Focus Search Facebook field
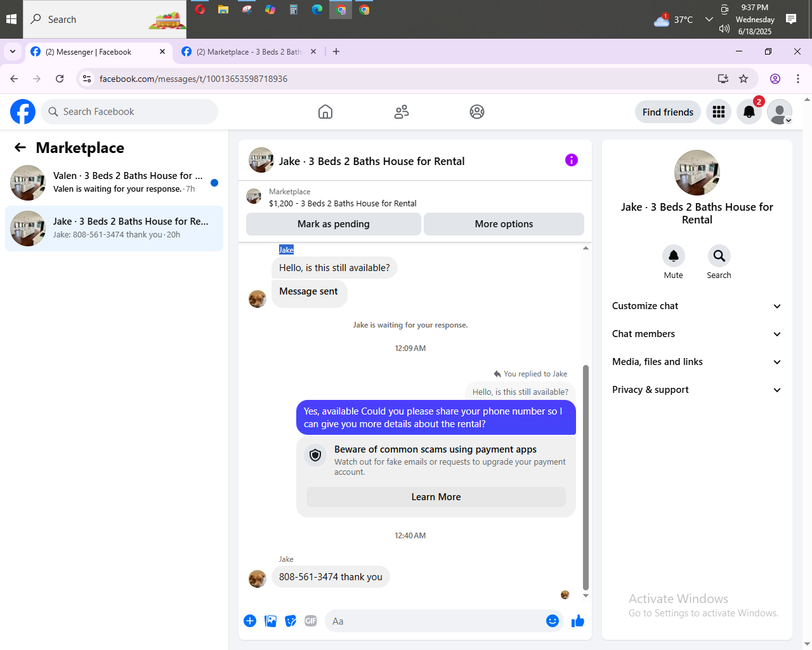 [x=129, y=112]
